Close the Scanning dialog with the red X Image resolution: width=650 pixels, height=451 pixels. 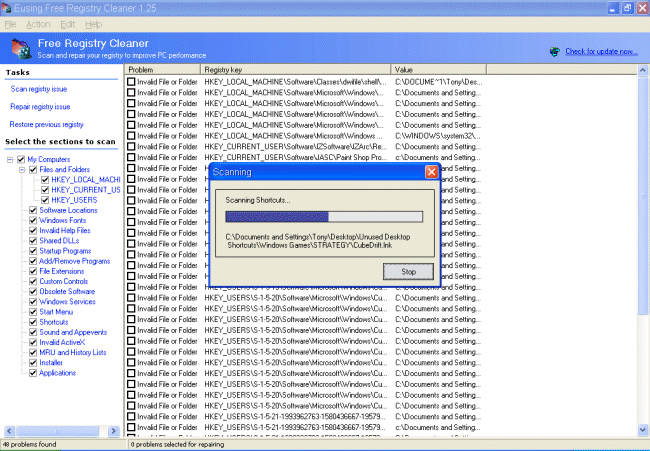pyautogui.click(x=432, y=172)
